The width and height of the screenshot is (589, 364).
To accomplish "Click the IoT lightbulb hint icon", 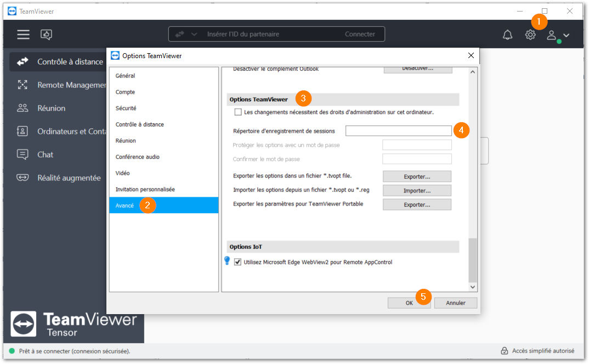I will (x=227, y=260).
